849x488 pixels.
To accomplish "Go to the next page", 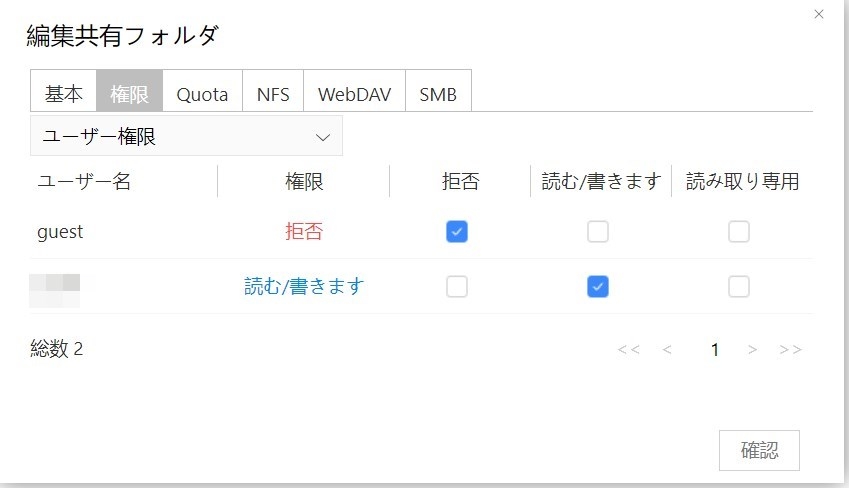I will coord(753,349).
